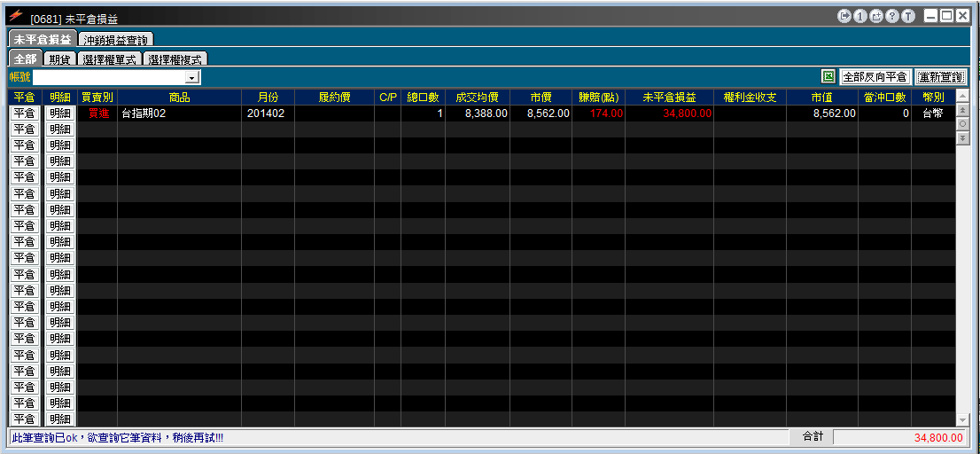Click the 201402 month cell
Image resolution: width=980 pixels, height=454 pixels.
(x=268, y=113)
